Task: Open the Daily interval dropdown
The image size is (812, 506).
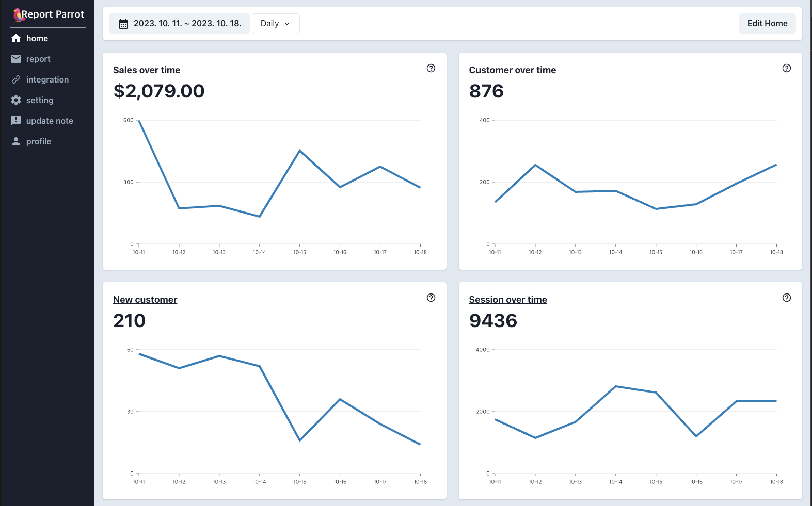Action: click(x=276, y=24)
